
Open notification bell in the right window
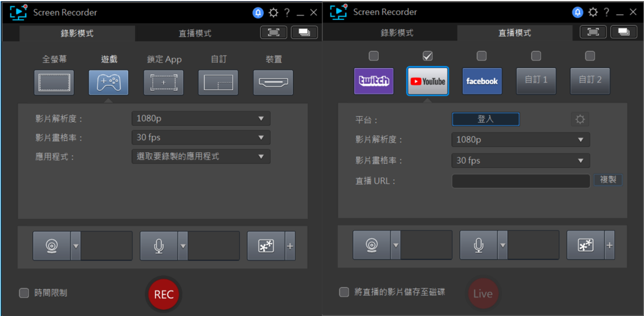[578, 12]
